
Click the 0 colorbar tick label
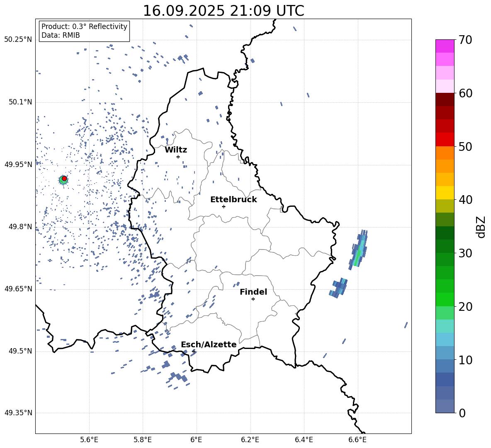tap(462, 413)
